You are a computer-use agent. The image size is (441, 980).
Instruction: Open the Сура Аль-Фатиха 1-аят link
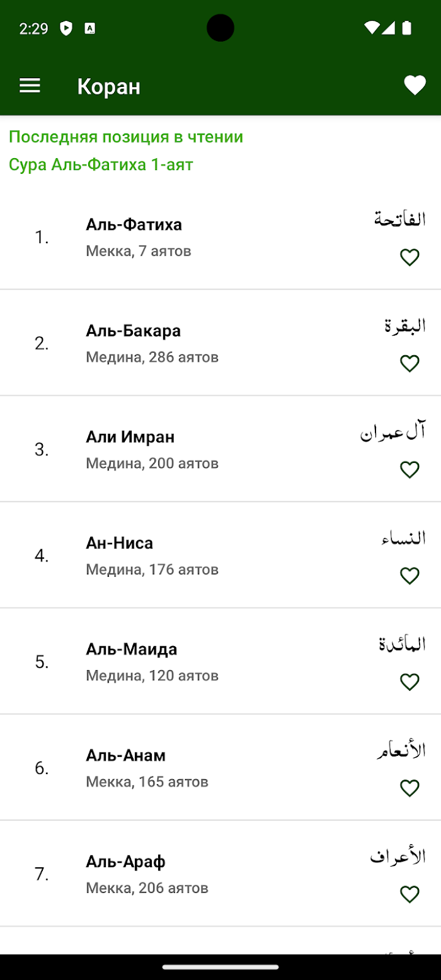(x=101, y=164)
